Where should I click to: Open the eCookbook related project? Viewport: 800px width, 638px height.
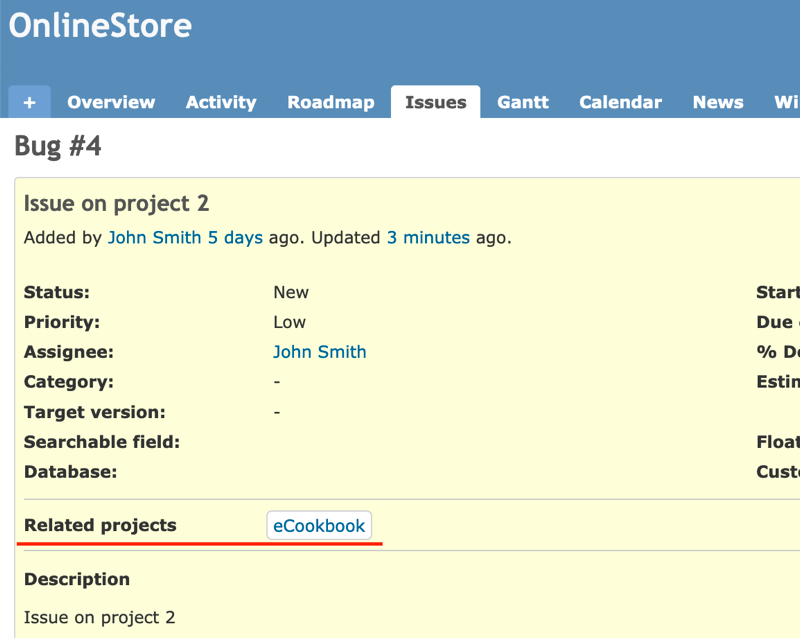[x=319, y=526]
